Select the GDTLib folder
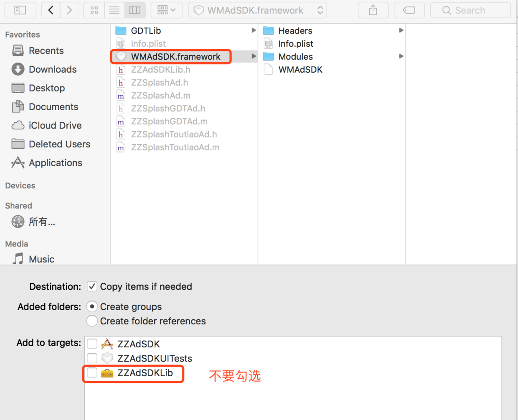 (146, 30)
